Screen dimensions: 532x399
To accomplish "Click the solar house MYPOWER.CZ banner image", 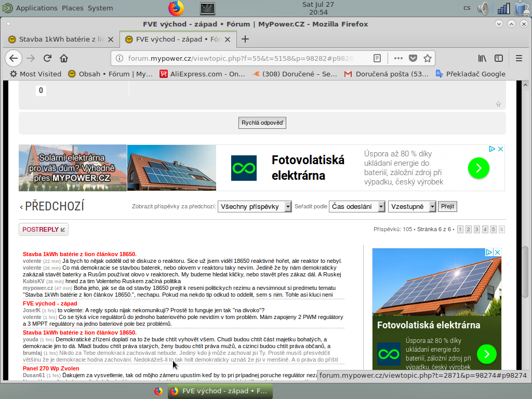I will tap(73, 168).
